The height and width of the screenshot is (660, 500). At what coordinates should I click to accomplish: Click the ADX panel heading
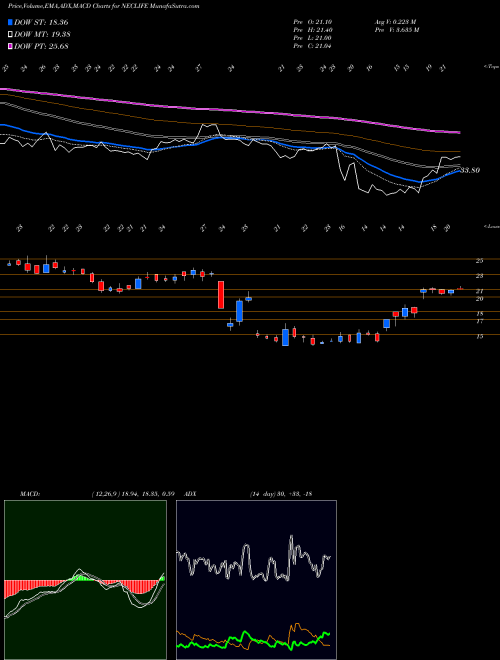pos(191,494)
